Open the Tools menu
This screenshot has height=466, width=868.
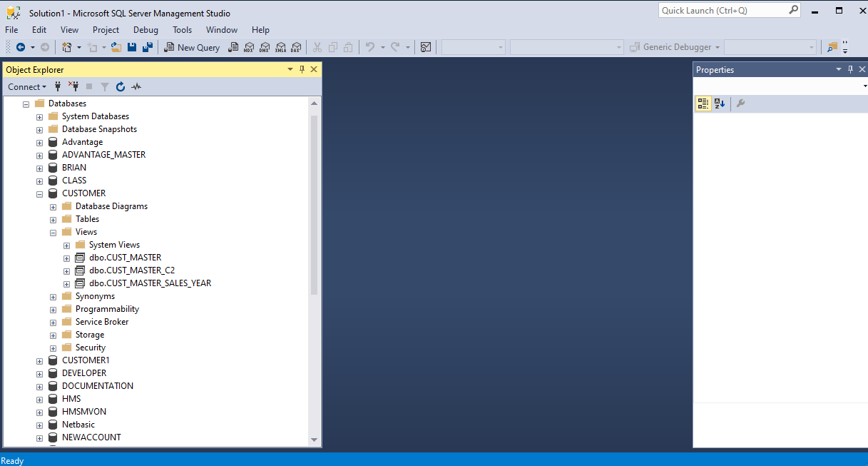[183, 30]
